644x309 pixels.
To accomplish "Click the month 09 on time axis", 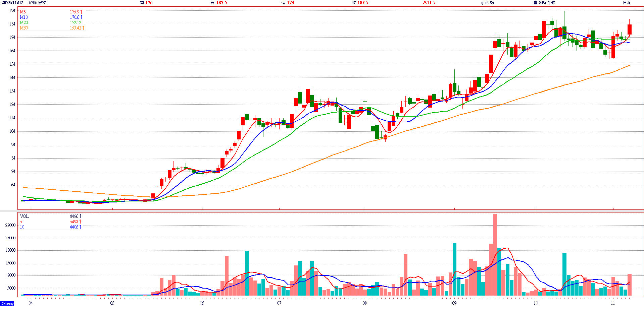I will pyautogui.click(x=454, y=303).
